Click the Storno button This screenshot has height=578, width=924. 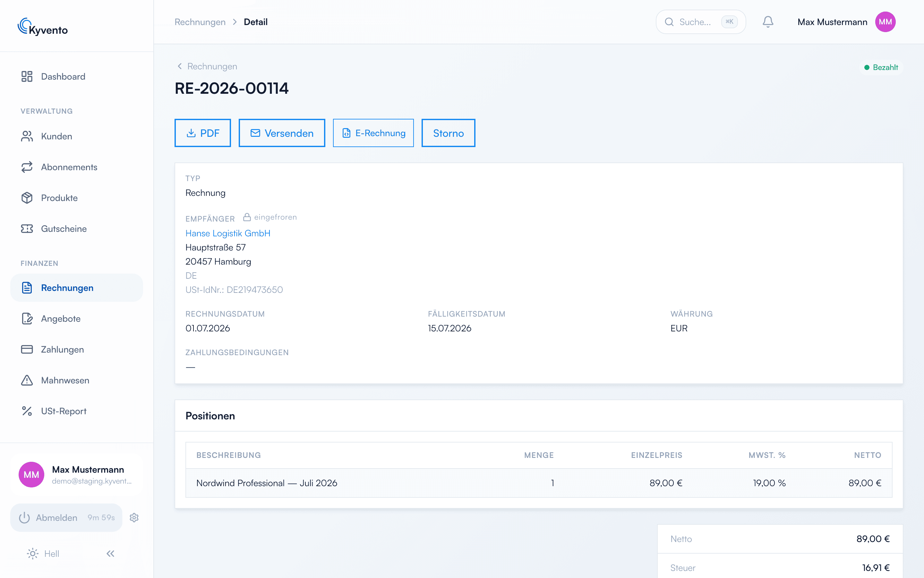coord(448,133)
